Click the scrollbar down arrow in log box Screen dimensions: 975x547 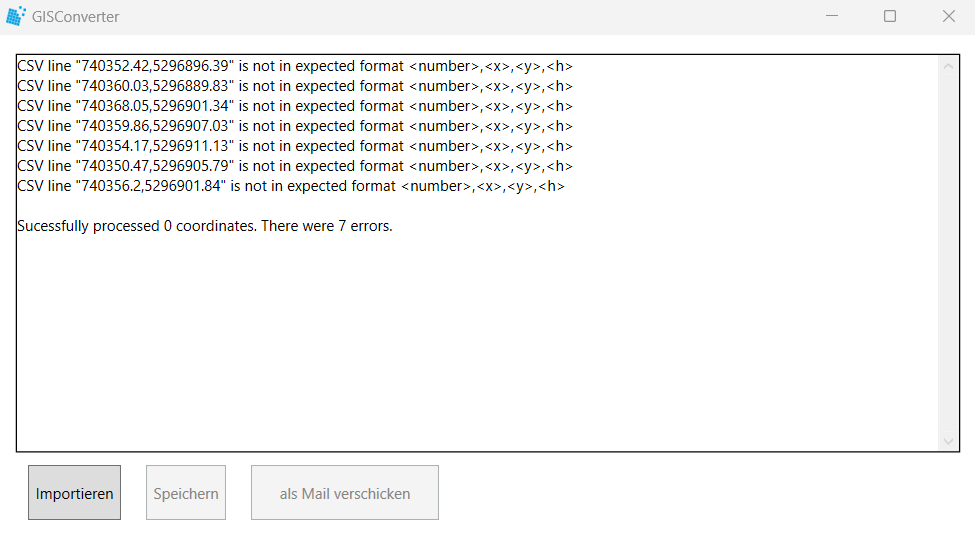click(x=948, y=441)
